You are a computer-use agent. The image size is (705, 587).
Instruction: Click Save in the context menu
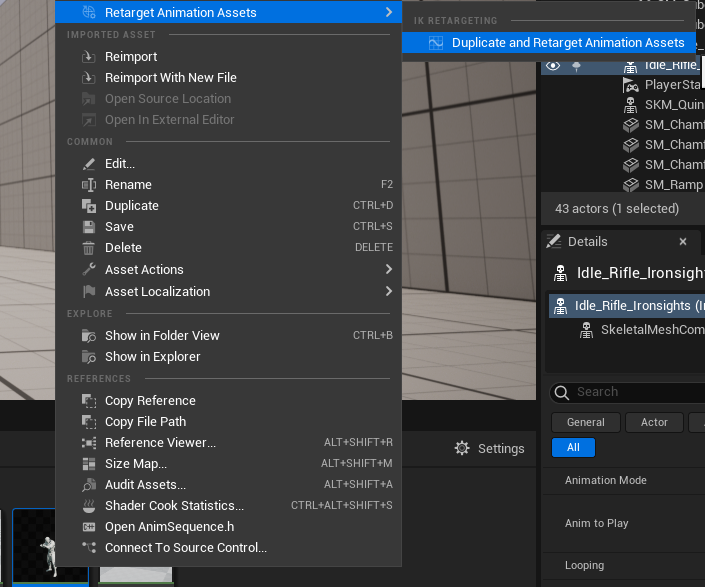pos(228,227)
